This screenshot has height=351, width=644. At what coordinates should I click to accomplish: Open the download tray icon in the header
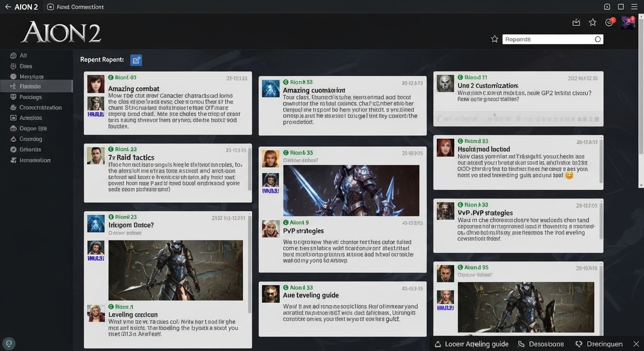(x=576, y=22)
